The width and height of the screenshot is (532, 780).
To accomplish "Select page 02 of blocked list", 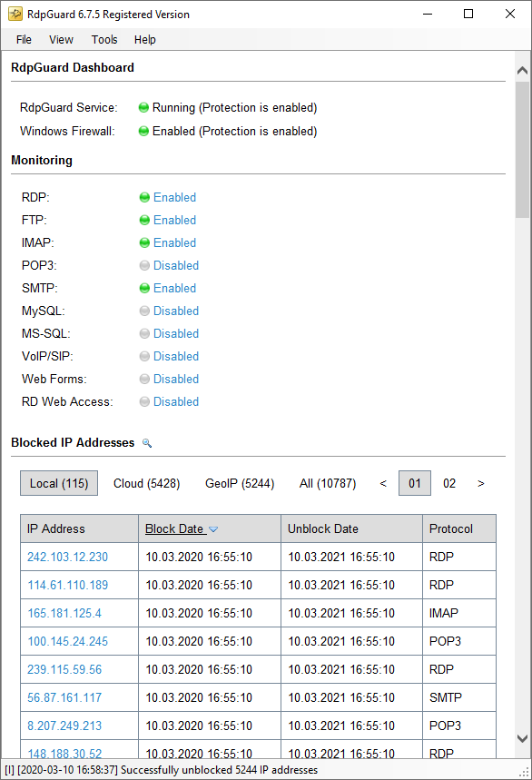I will (449, 483).
